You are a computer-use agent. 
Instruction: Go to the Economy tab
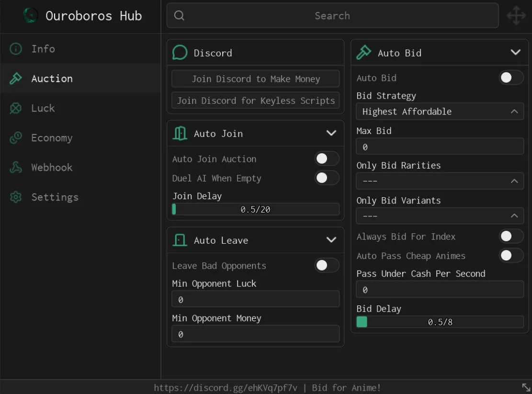[80, 138]
